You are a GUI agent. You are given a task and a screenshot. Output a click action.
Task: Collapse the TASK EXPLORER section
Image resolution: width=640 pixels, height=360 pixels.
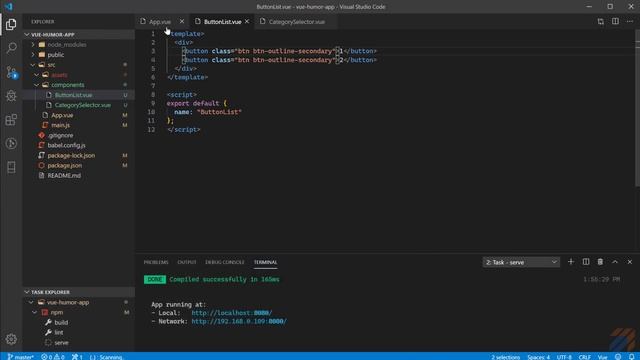coord(27,292)
